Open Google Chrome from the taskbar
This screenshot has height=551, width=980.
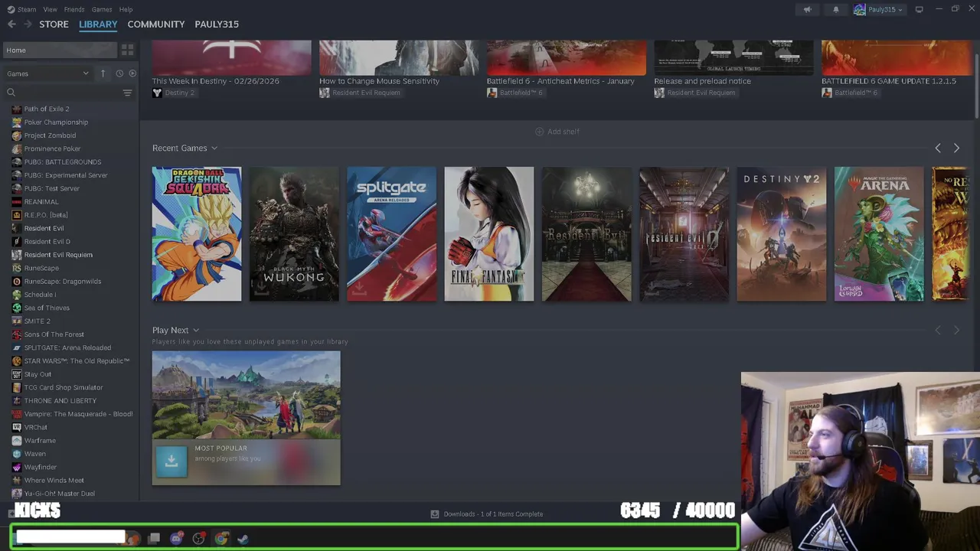pos(221,539)
